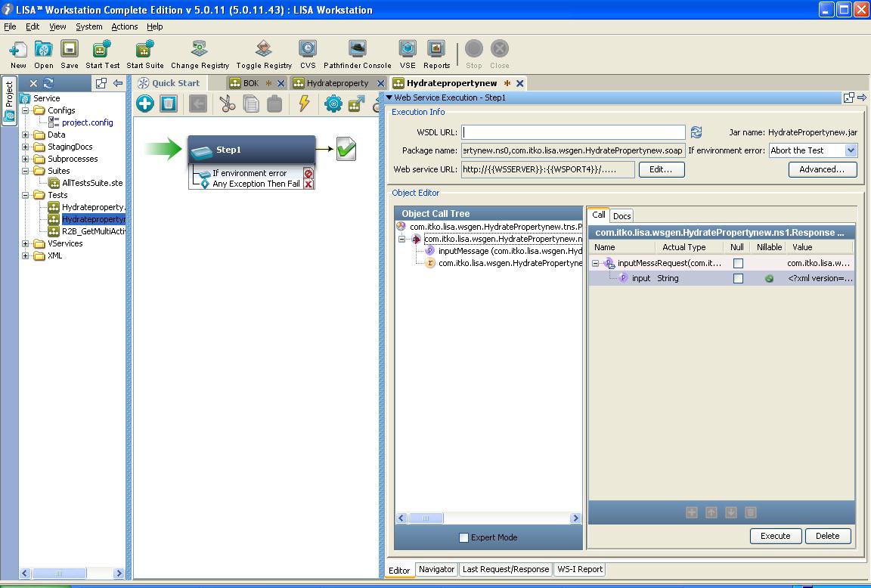Image resolution: width=871 pixels, height=588 pixels.
Task: Check Null for inputMessage row
Action: 738,263
